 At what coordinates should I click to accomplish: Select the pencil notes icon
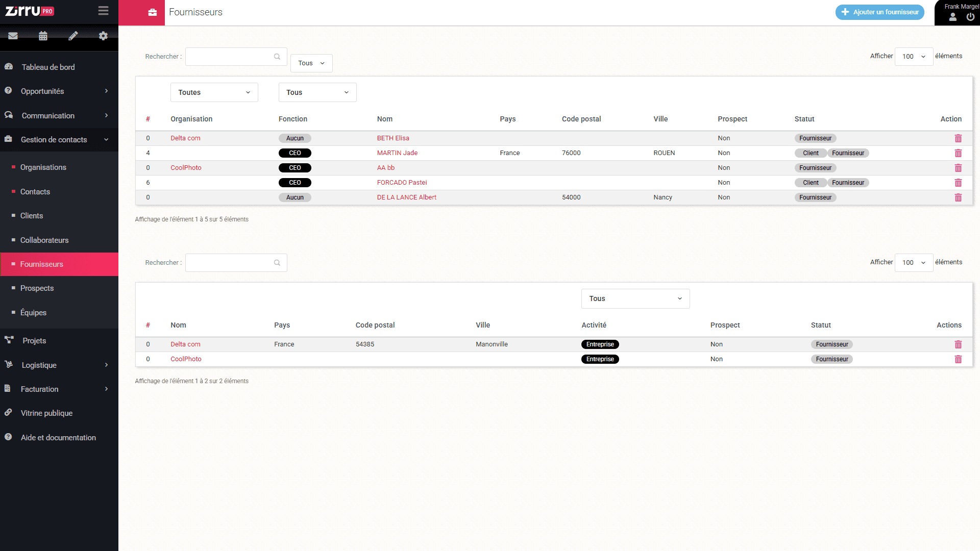tap(73, 36)
